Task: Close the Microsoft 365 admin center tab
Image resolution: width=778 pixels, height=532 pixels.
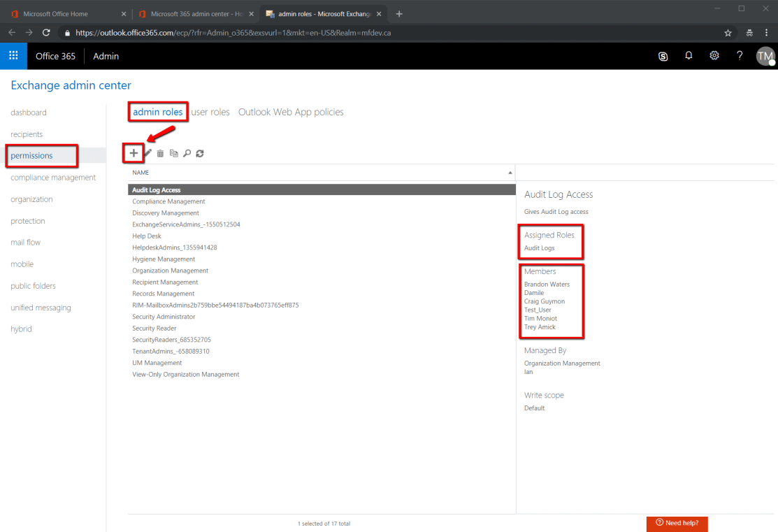Action: point(251,14)
